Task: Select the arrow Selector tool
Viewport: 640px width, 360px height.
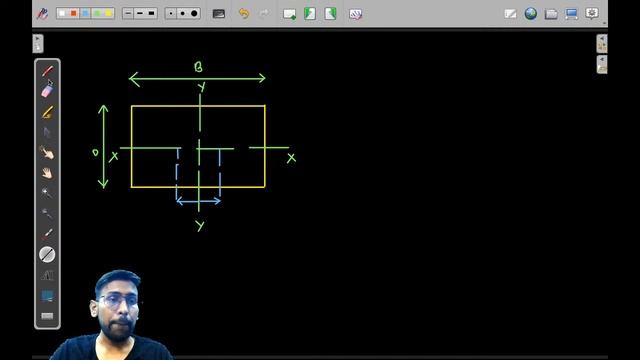Action: pos(47,132)
